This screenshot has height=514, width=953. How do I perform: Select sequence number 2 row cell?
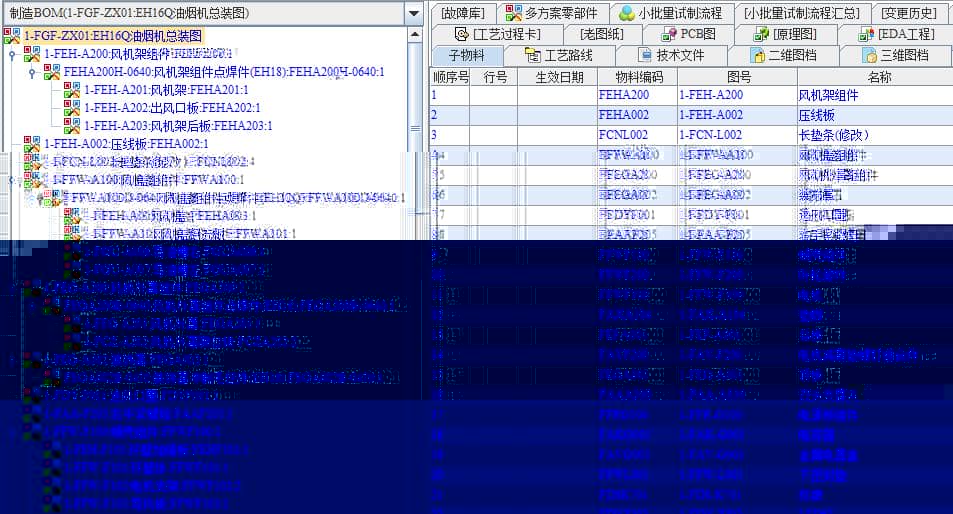450,115
